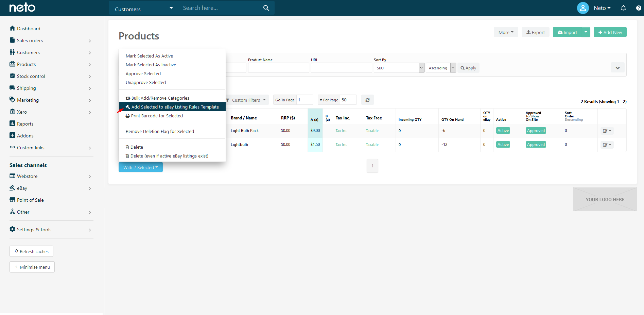Click the user avatar icon

click(583, 8)
